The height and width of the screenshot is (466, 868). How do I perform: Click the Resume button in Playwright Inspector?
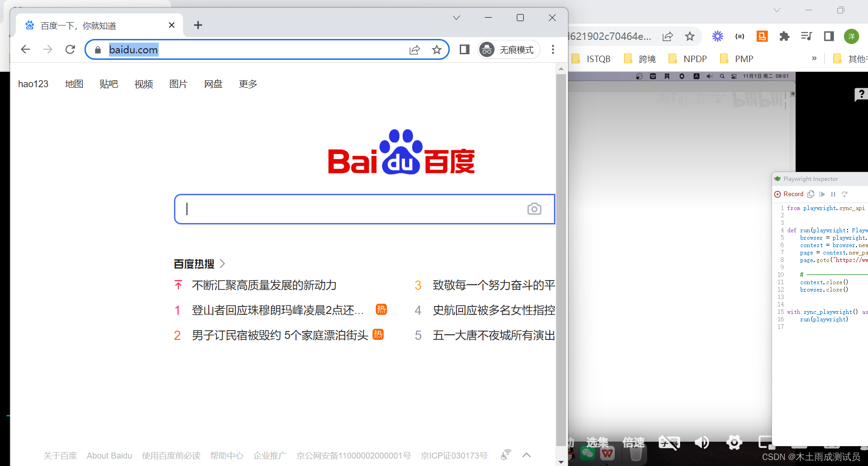pyautogui.click(x=823, y=194)
